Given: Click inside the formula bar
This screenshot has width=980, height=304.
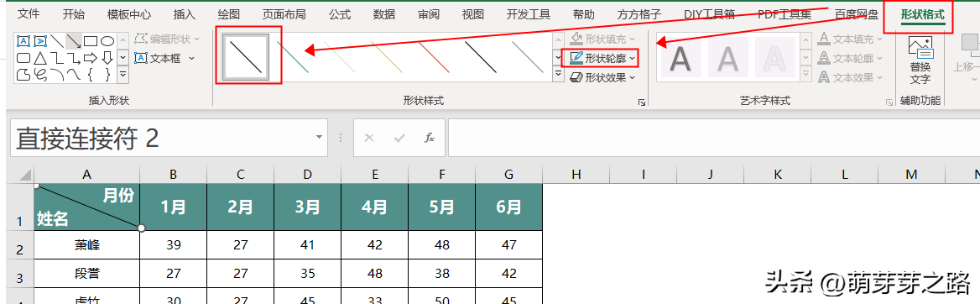Looking at the screenshot, I should coord(714,138).
